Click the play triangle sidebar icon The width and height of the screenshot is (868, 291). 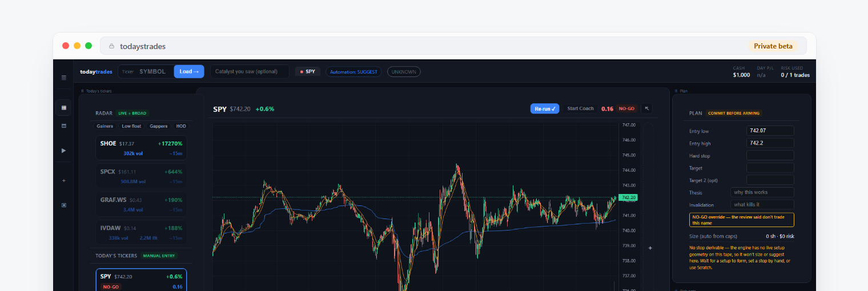click(63, 151)
